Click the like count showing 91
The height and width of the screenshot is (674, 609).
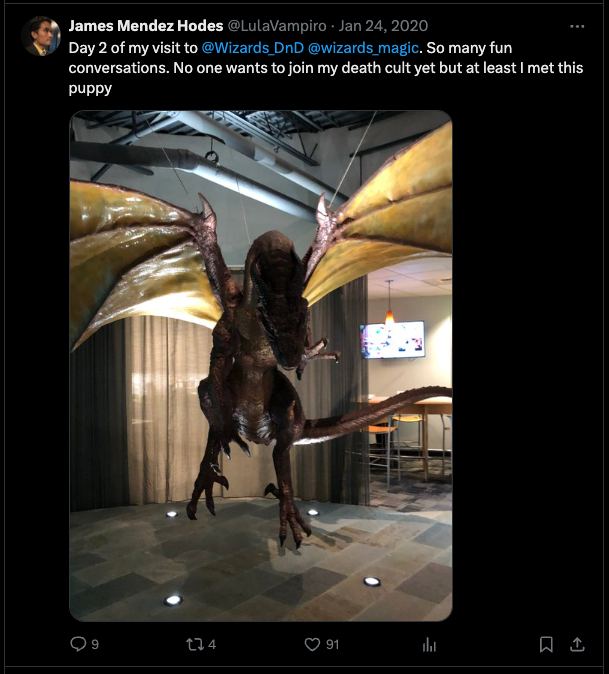coord(332,645)
